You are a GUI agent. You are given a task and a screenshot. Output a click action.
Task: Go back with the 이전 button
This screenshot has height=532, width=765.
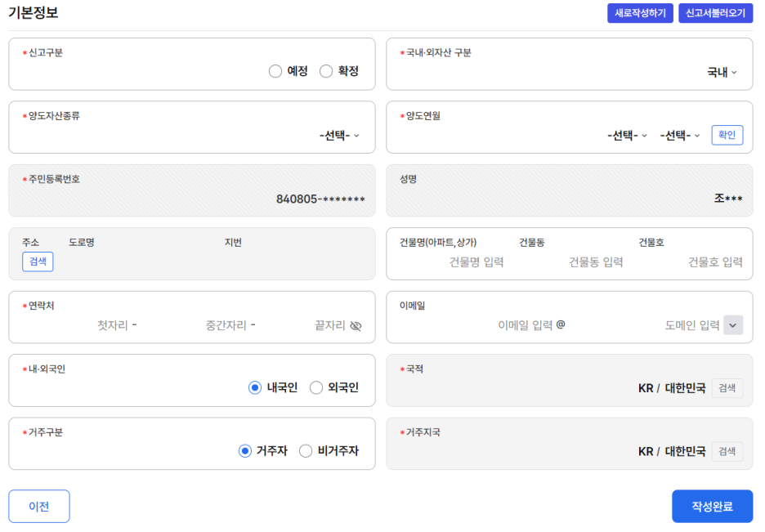point(39,507)
